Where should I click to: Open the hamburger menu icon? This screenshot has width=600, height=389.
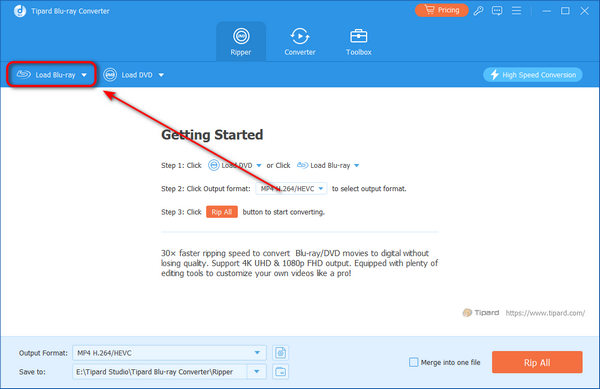(x=517, y=11)
